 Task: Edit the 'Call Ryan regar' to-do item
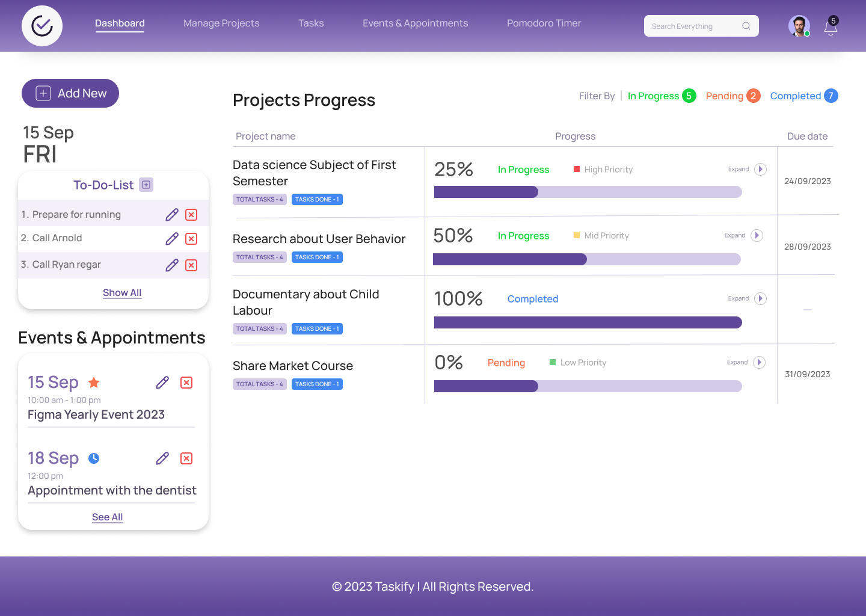[x=172, y=265]
